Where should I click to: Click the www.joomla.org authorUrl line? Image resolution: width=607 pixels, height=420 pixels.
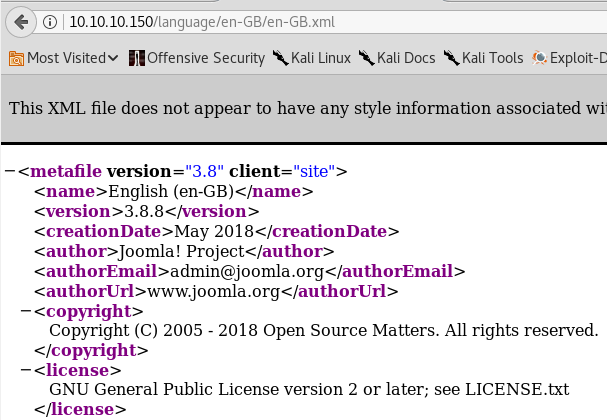(216, 291)
